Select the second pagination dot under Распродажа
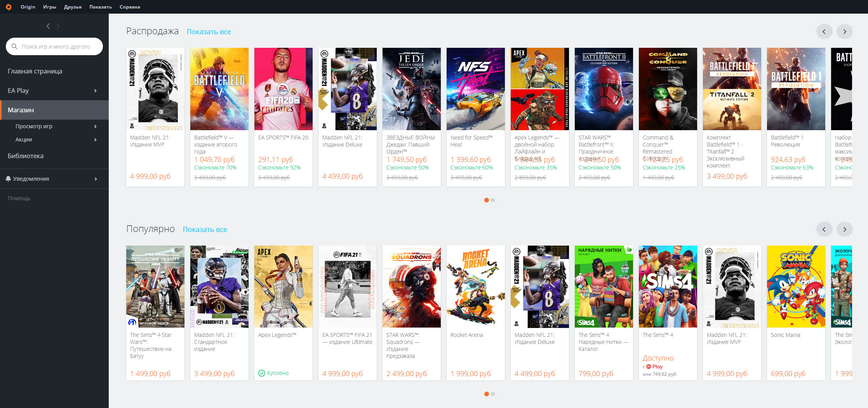868x408 pixels. (492, 200)
